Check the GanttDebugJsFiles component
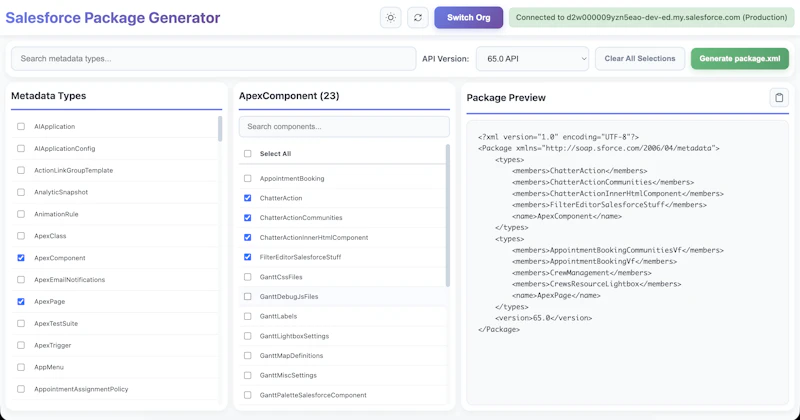Image resolution: width=800 pixels, height=420 pixels. (247, 297)
